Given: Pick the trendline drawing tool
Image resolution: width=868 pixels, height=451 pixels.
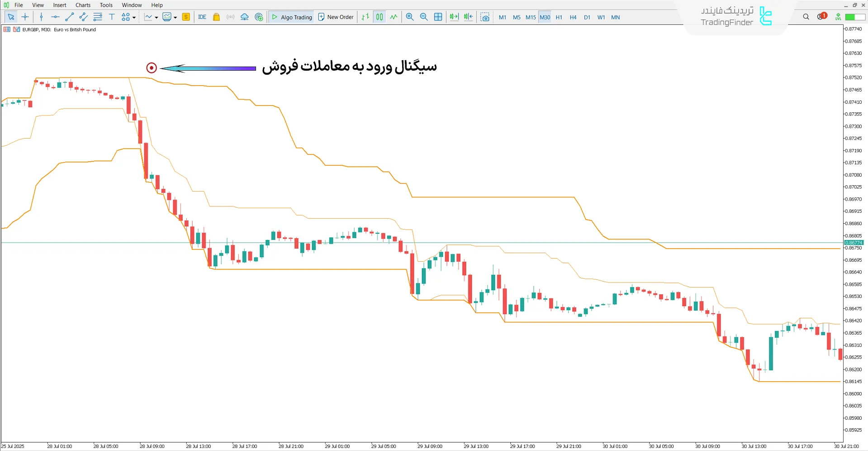Looking at the screenshot, I should tap(69, 17).
